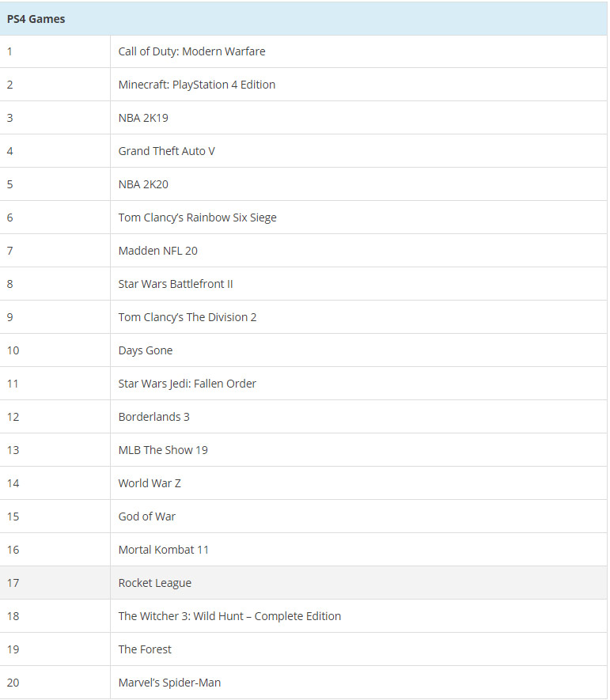Click the Mortal Kombat 11 row
Image resolution: width=610 pixels, height=700 pixels.
[304, 550]
